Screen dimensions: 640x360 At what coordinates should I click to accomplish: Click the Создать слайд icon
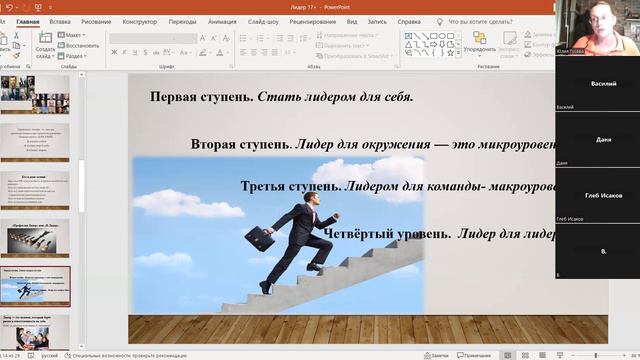pos(45,38)
